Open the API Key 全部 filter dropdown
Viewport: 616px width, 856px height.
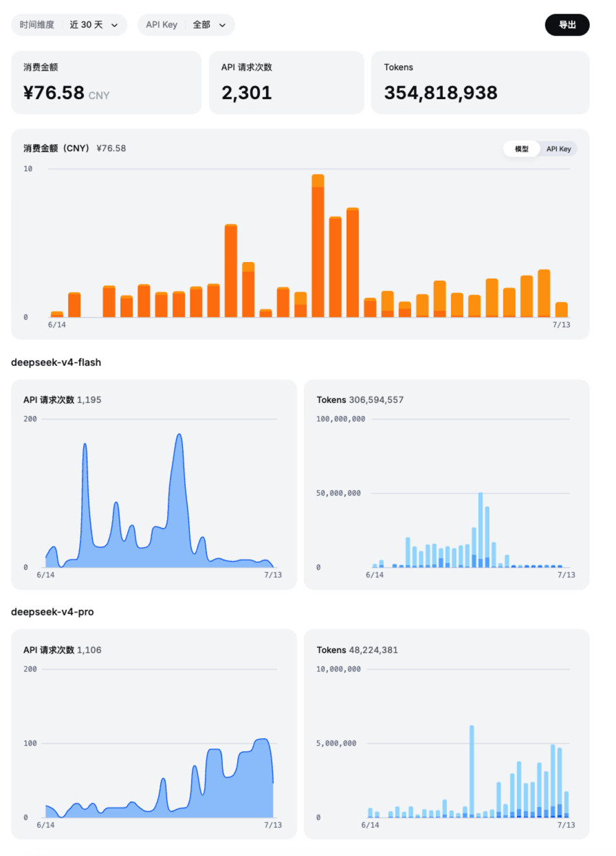186,25
